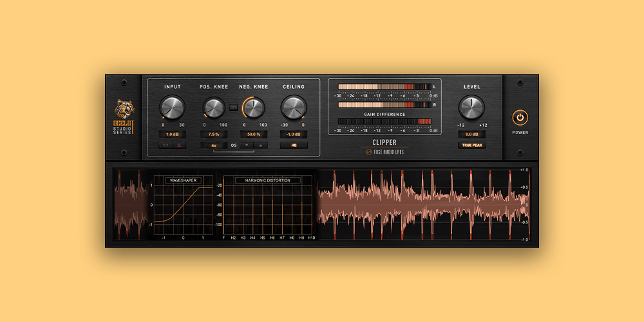Click the 1.0 dB input value field

click(x=172, y=134)
